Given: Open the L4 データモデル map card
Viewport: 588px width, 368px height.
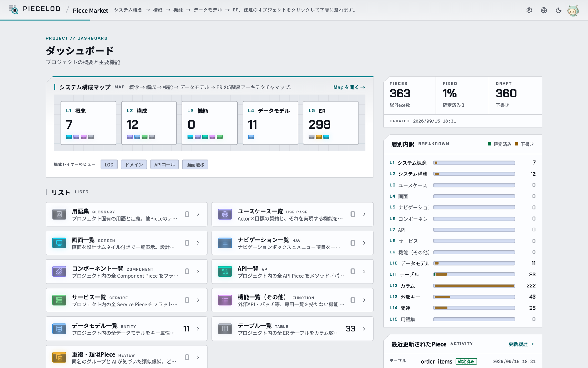Looking at the screenshot, I should (x=270, y=123).
